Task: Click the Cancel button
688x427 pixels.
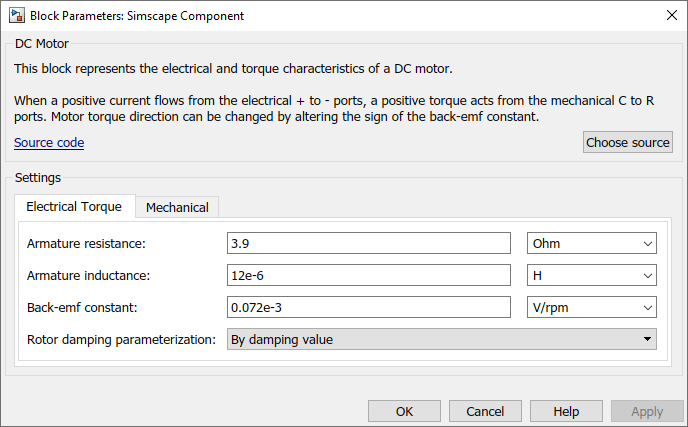Action: pyautogui.click(x=485, y=411)
